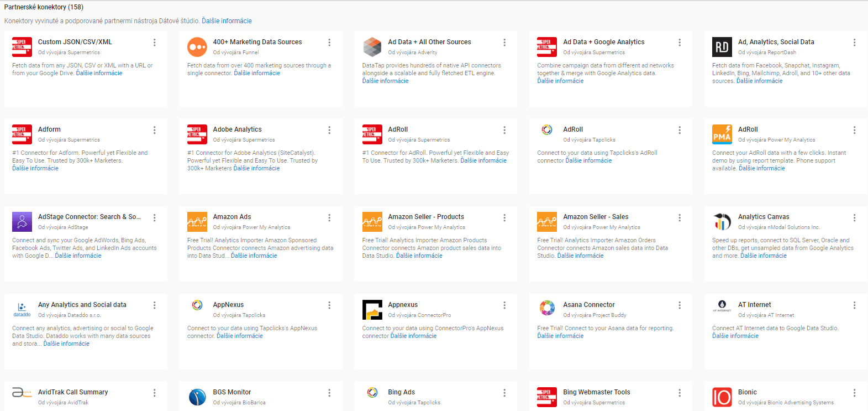Click the AT Internet logo
This screenshot has width=868, height=411.
pos(722,305)
